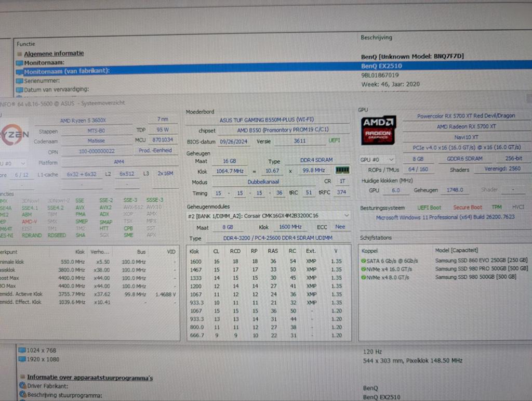This screenshot has width=532, height=401.
Task: Click the green status icon for NVMe x4 16.0 GT/s
Action: [363, 269]
